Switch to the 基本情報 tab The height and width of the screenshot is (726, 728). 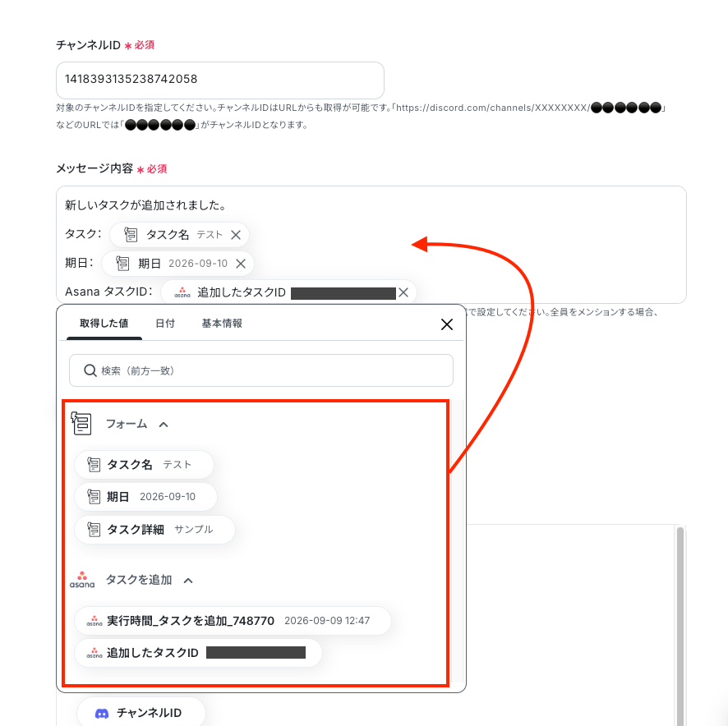(222, 323)
